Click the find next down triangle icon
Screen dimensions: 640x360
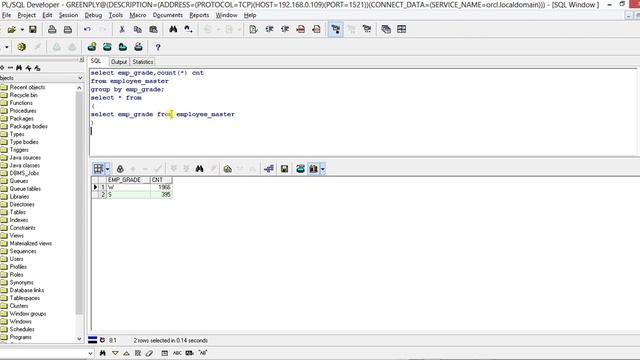116,353
